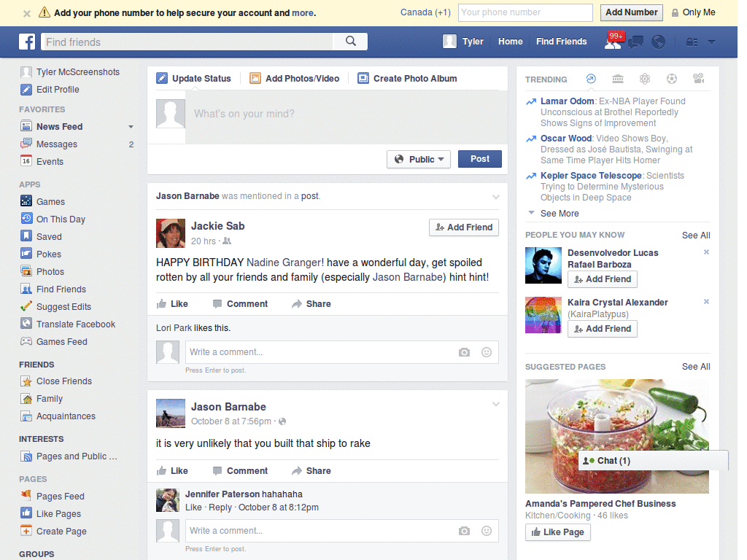
Task: Open Canada (+1) country code selector
Action: (x=425, y=12)
